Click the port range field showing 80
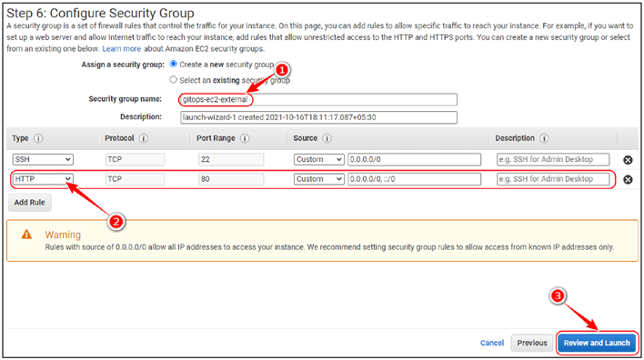Image resolution: width=644 pixels, height=360 pixels. (x=231, y=179)
